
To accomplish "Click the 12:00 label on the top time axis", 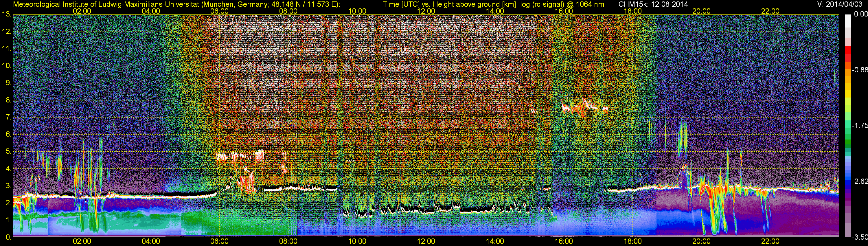I will click(x=426, y=11).
